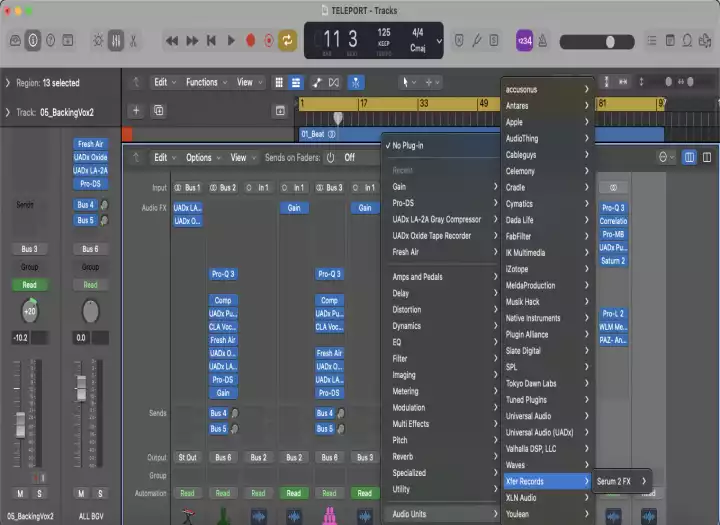Toggle the Count-in 1234 button

pos(524,41)
